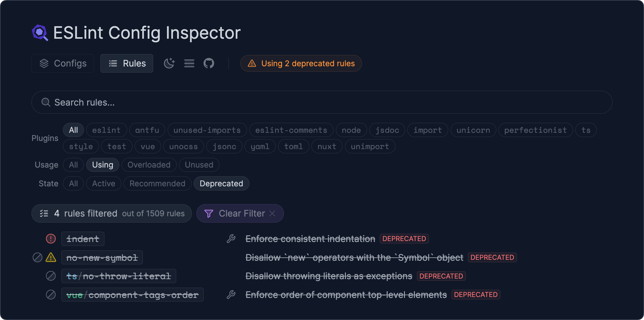644x320 pixels.
Task: Switch to the Configs tab
Action: 62,63
